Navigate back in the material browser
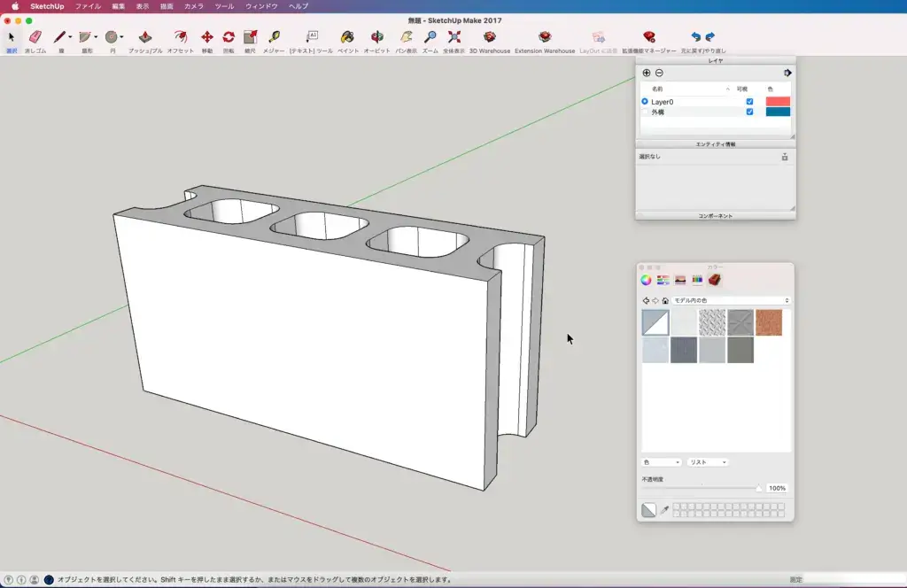The height and width of the screenshot is (588, 907). (646, 301)
